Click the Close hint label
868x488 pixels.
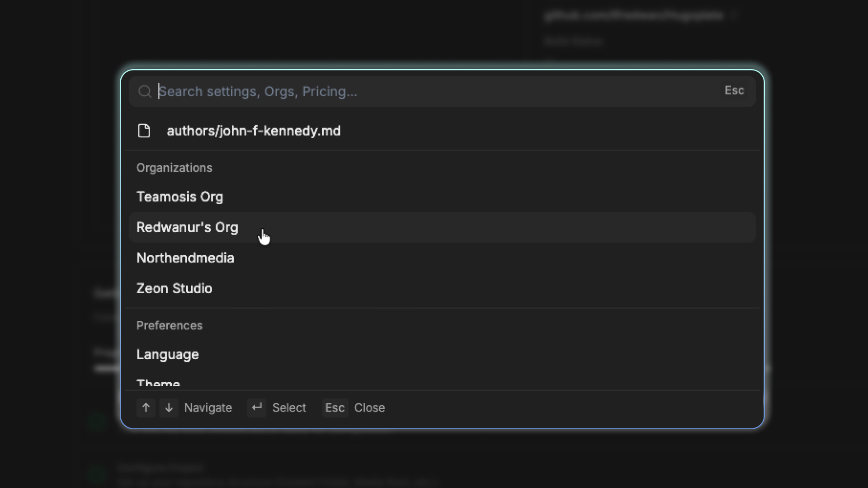370,408
